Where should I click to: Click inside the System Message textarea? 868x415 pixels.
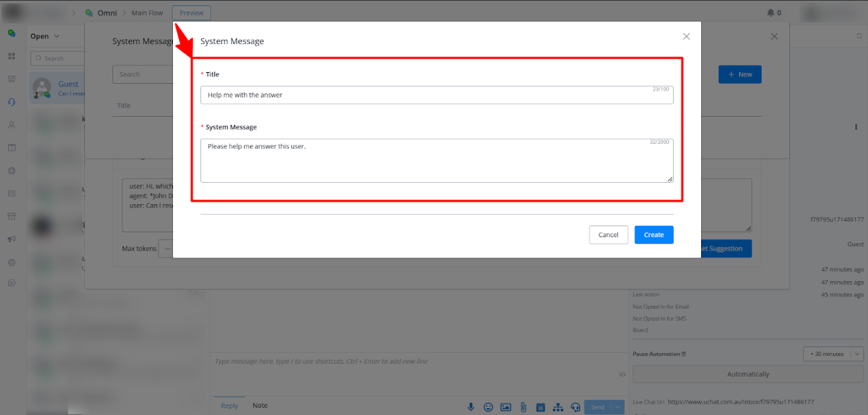(436, 161)
